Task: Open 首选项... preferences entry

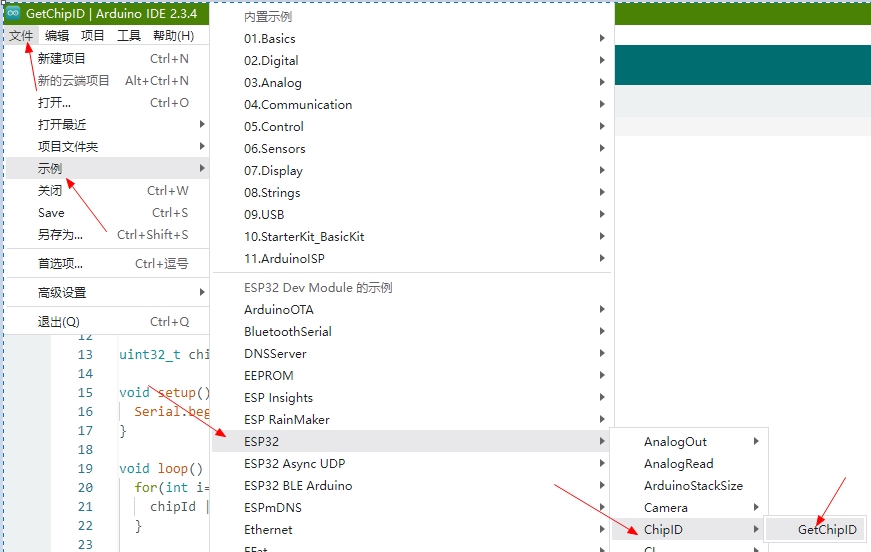Action: (x=107, y=263)
